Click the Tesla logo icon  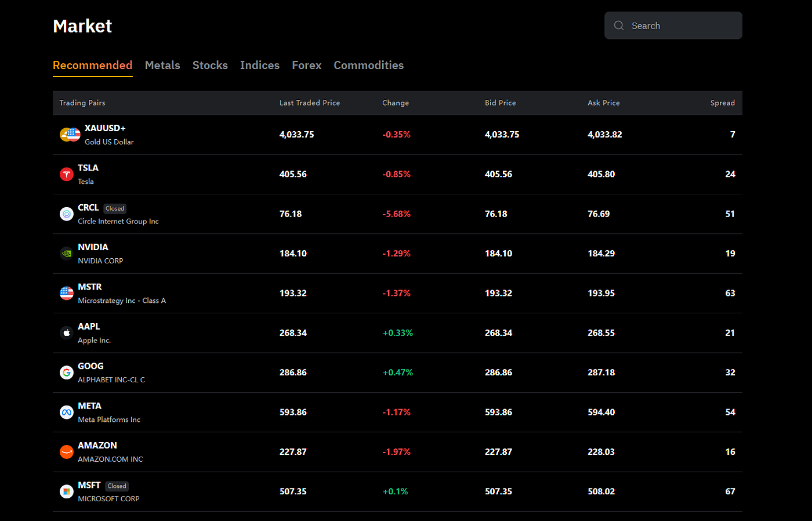pyautogui.click(x=67, y=174)
